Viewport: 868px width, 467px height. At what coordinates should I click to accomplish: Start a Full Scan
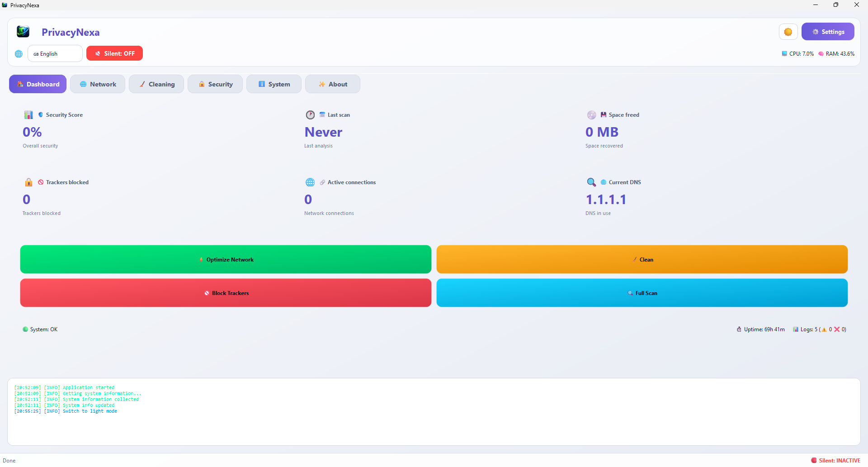tap(642, 293)
